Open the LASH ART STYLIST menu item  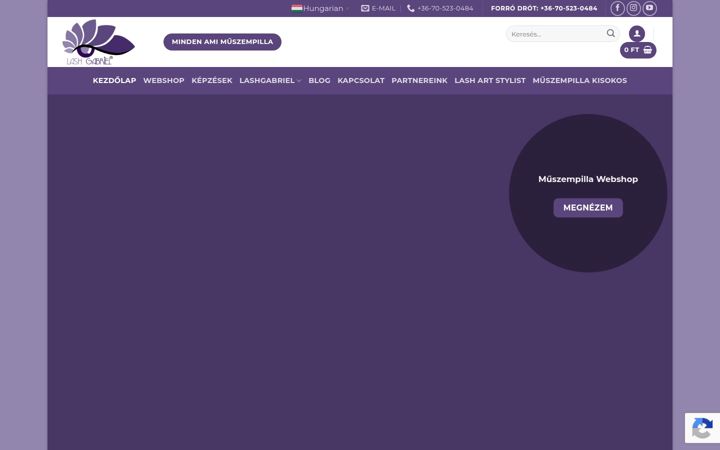490,80
